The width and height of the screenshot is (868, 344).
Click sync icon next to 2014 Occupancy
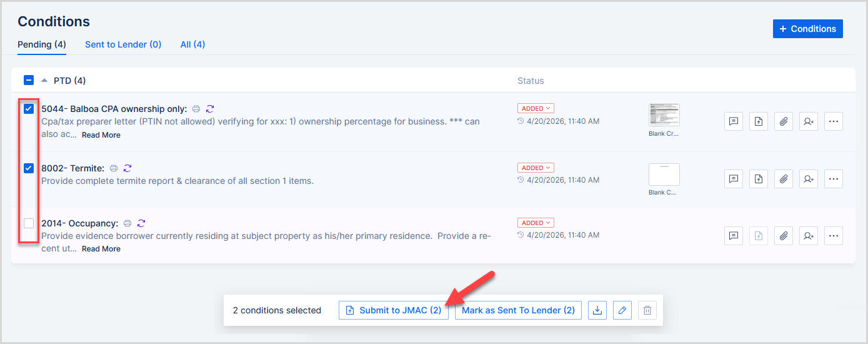141,223
